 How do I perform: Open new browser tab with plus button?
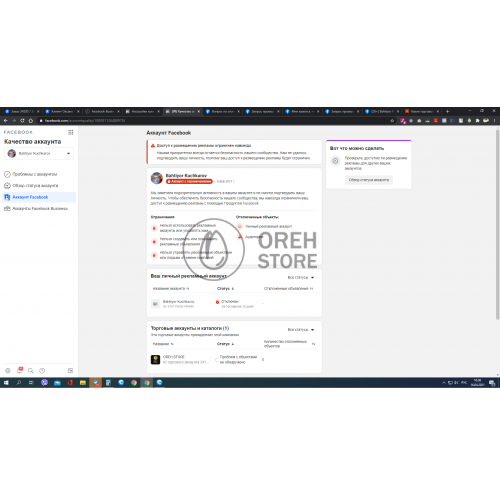[447, 111]
